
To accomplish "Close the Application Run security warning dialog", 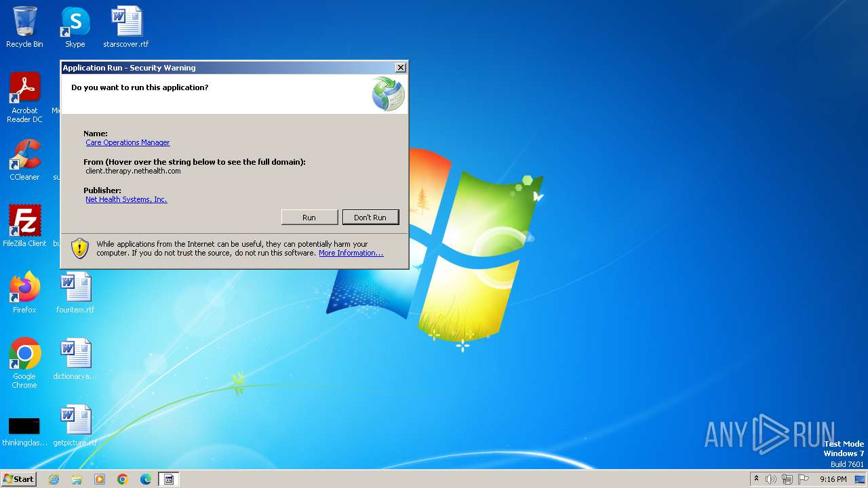I will [401, 67].
